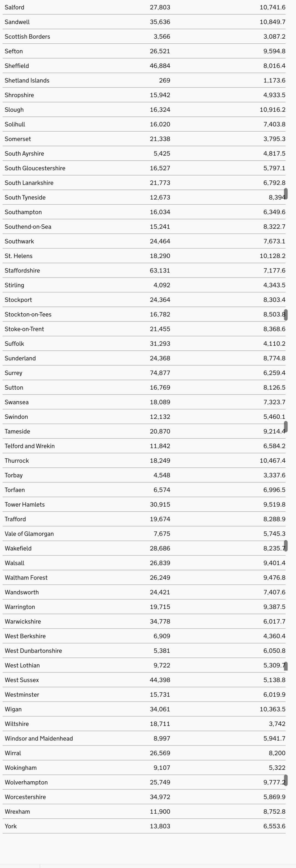Screen dimensions: 296x868
Task: Click the Stockton-on-Tees row label
Action: pyautogui.click(x=28, y=314)
